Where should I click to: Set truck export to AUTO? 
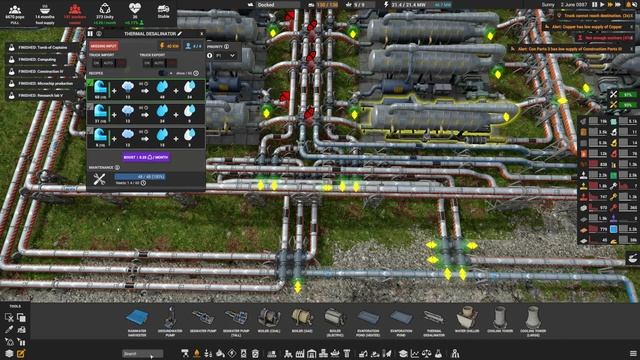click(x=159, y=63)
